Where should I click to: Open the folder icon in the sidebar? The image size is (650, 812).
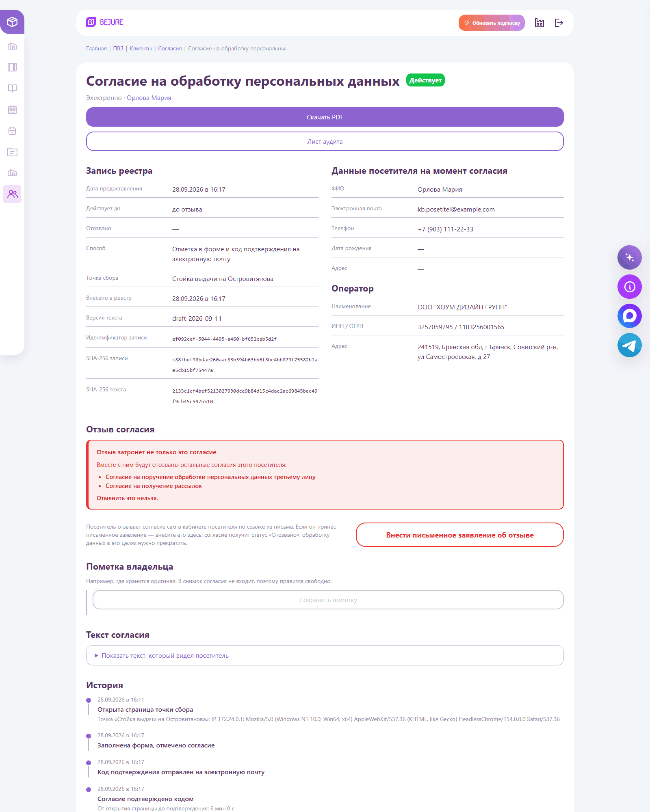point(12,152)
